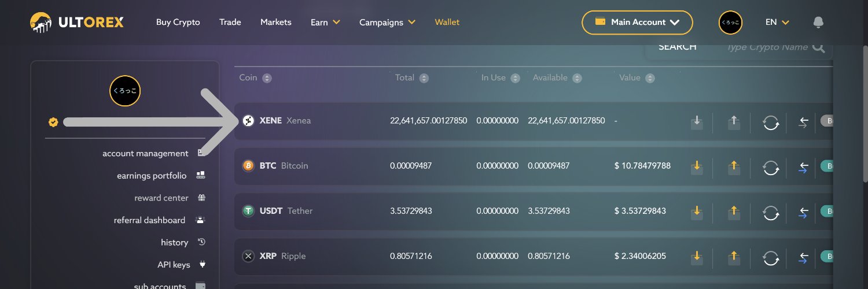868x289 pixels.
Task: Click the circular convert icon for USDT
Action: (x=771, y=212)
